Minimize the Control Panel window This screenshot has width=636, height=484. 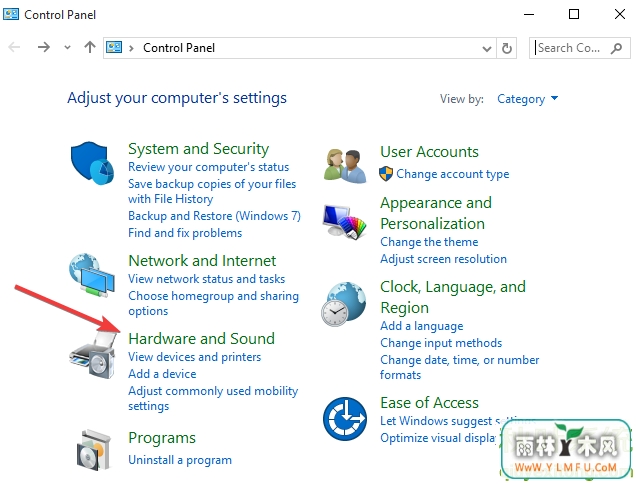[529, 15]
